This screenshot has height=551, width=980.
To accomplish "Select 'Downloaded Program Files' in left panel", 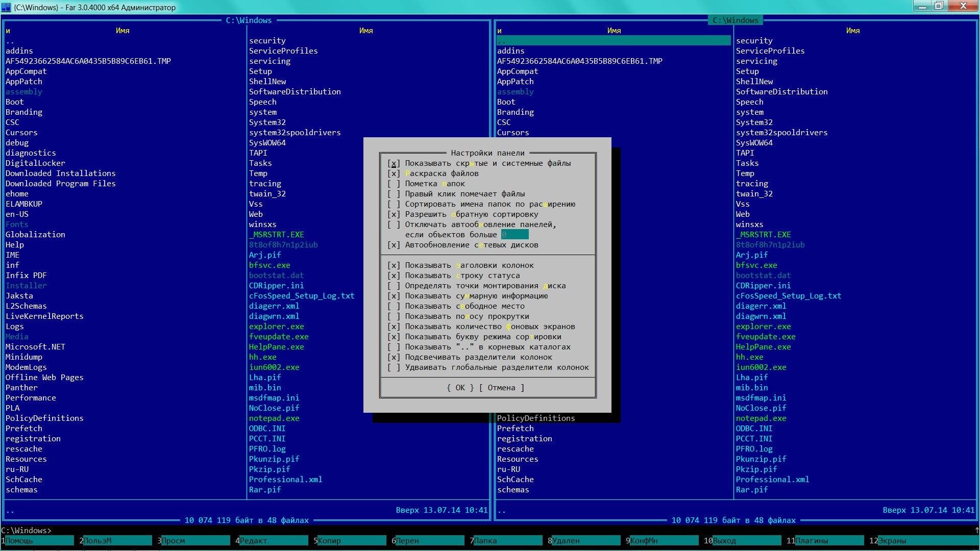I will (x=61, y=184).
